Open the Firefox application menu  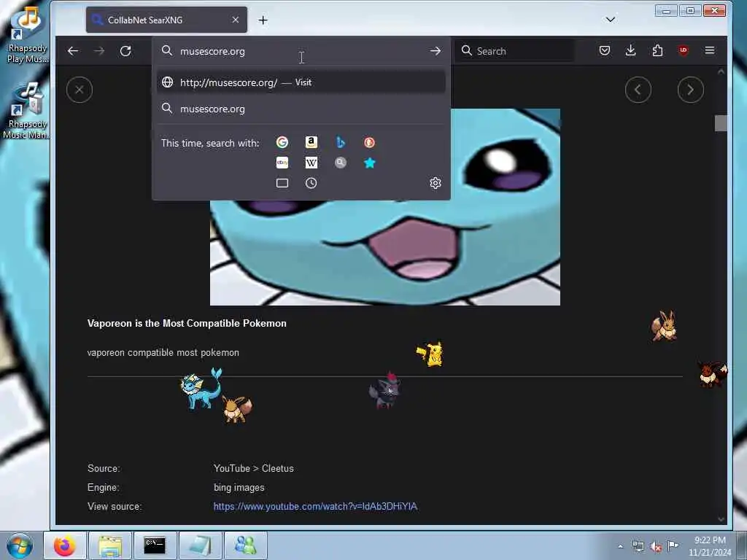click(x=709, y=50)
